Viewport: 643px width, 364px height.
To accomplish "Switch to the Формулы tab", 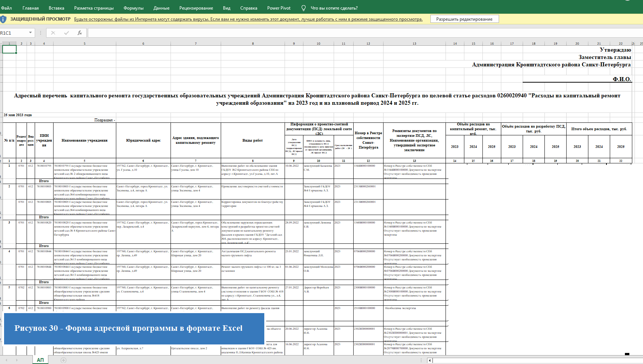I will (x=134, y=8).
